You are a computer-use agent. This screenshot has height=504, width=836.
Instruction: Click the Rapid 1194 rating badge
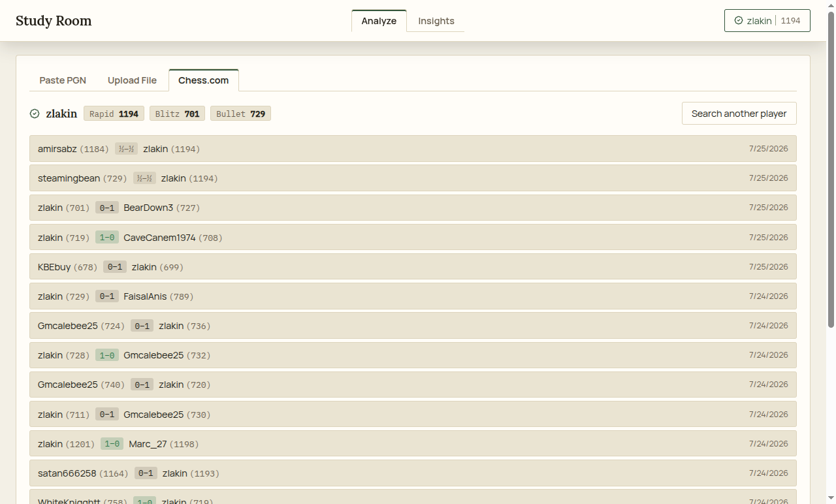(x=114, y=114)
